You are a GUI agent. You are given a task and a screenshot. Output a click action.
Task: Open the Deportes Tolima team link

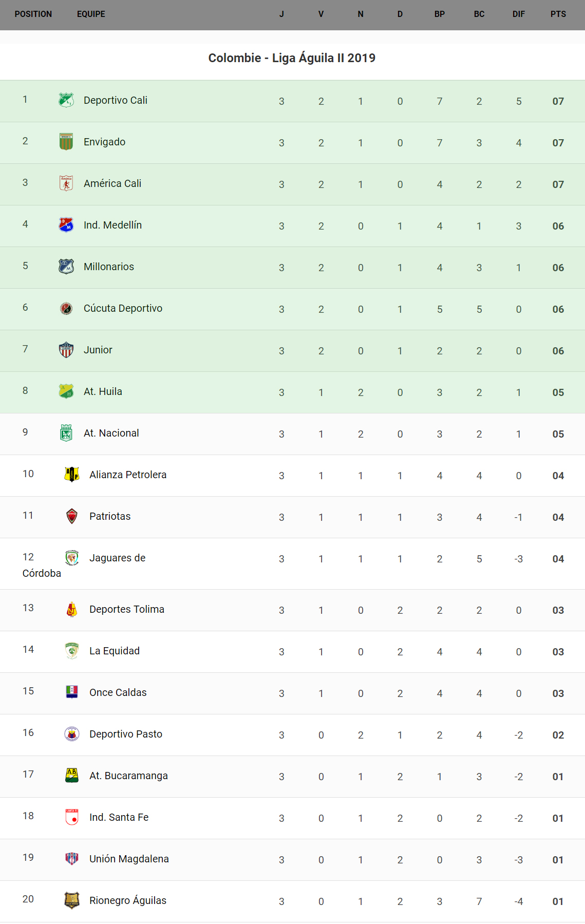point(127,610)
